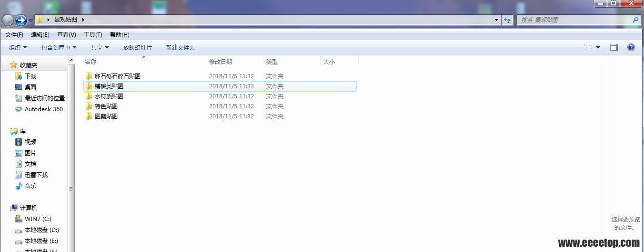
Task: Click date 2018/11/5 11:33 of 铺砖类贴图
Action: (231, 86)
